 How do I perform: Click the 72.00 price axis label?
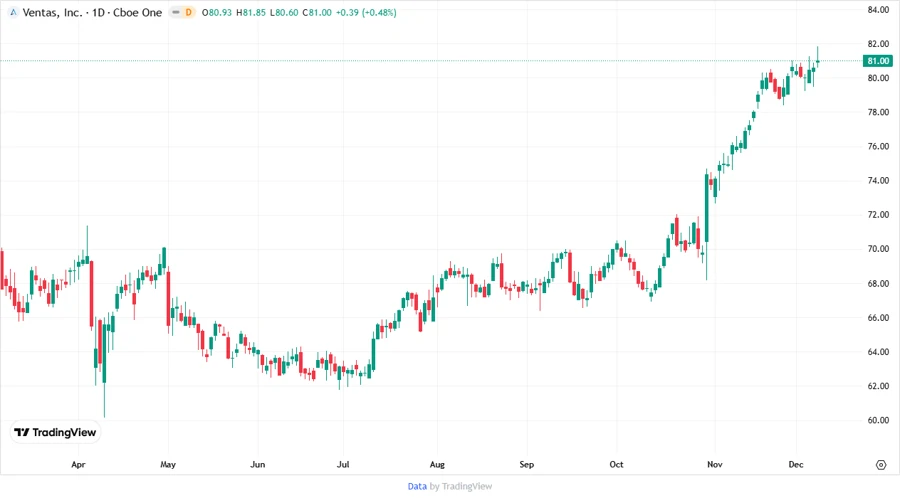coord(878,215)
